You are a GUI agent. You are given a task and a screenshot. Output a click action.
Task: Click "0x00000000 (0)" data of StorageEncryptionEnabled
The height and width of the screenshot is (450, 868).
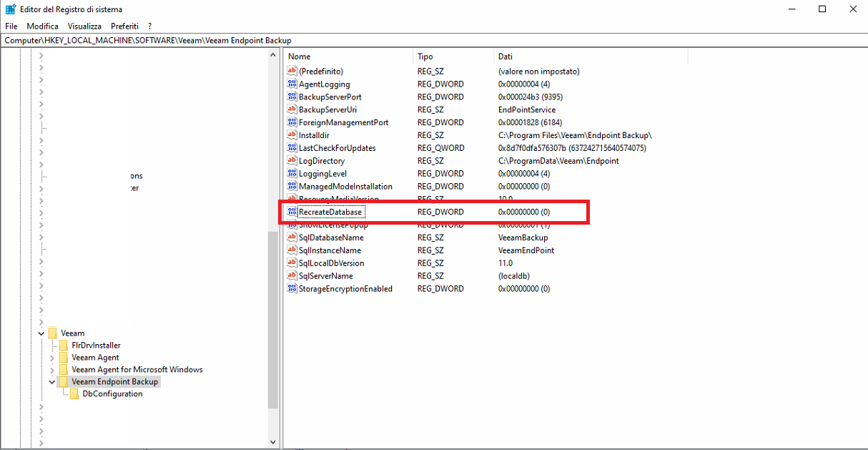tap(524, 289)
